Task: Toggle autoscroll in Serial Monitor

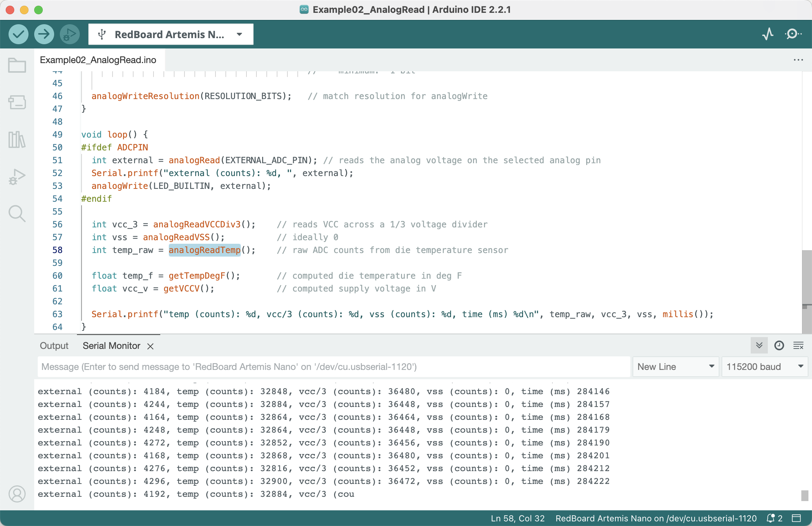Action: 759,345
